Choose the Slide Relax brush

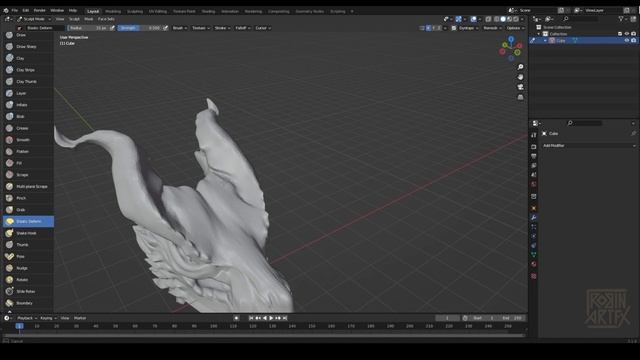(x=28, y=291)
